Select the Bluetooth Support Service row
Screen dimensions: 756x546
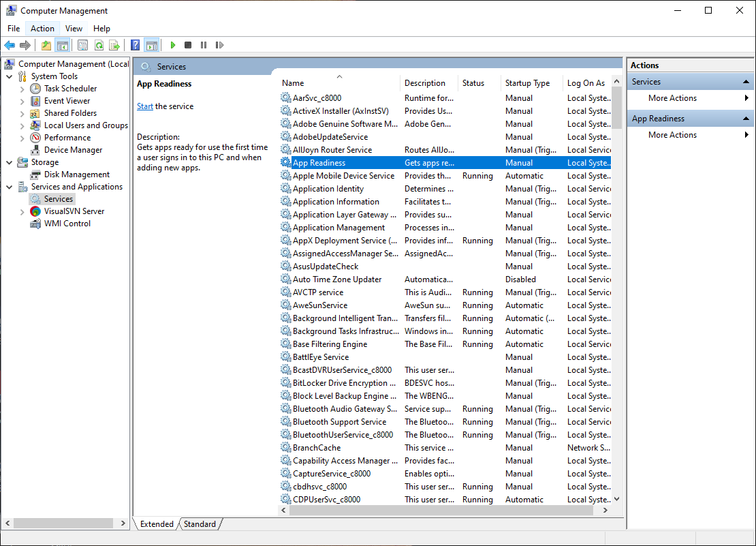click(x=336, y=421)
